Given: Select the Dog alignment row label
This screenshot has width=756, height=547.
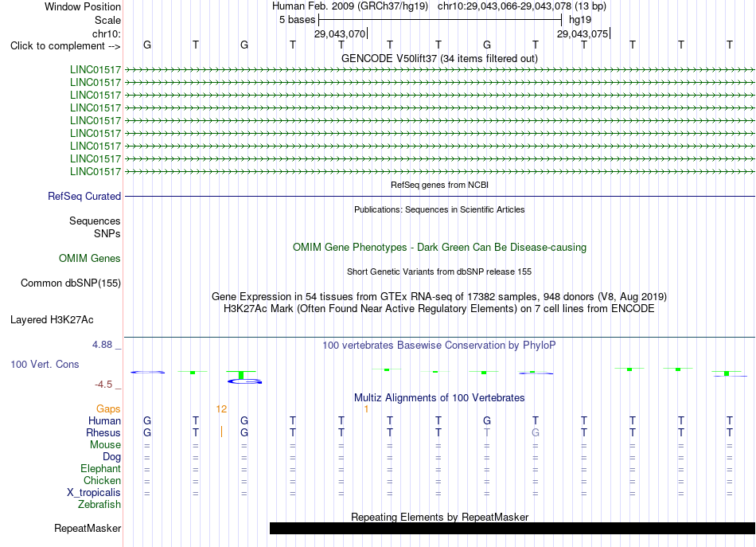Looking at the screenshot, I should pyautogui.click(x=111, y=457).
